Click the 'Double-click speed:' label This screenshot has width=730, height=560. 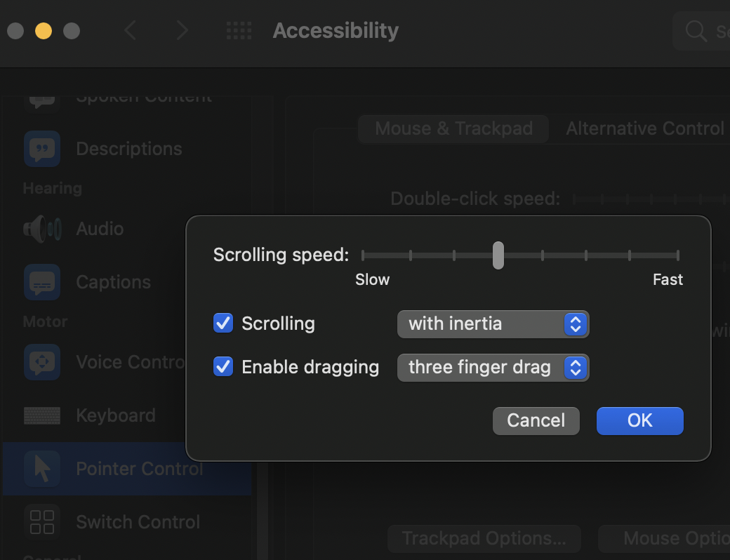pyautogui.click(x=475, y=199)
